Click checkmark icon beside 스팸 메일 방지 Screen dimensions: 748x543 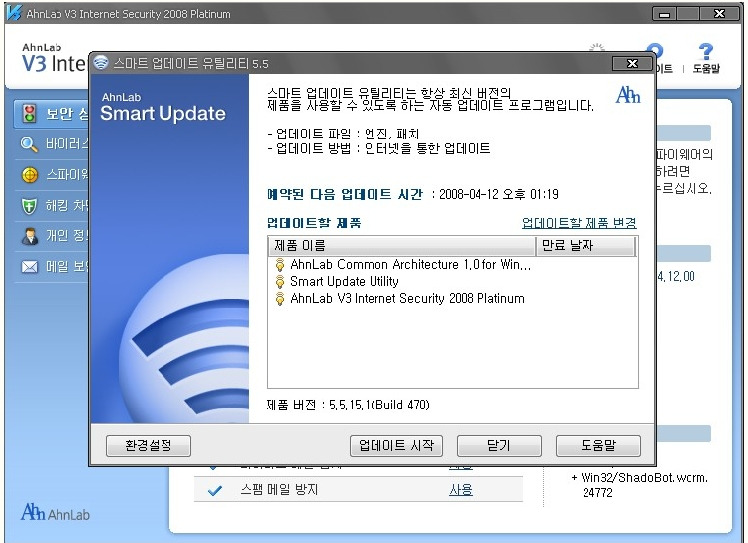pyautogui.click(x=215, y=490)
